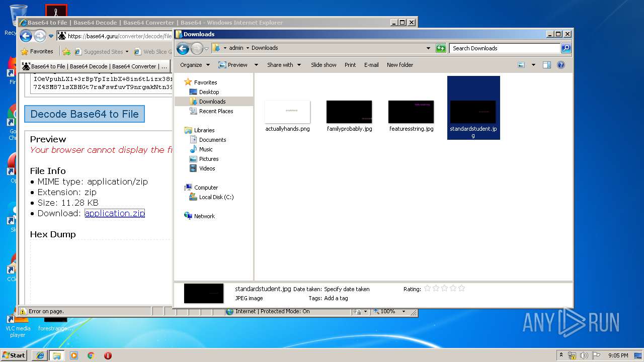Select the actuallyhands.png thumbnail

point(287,112)
